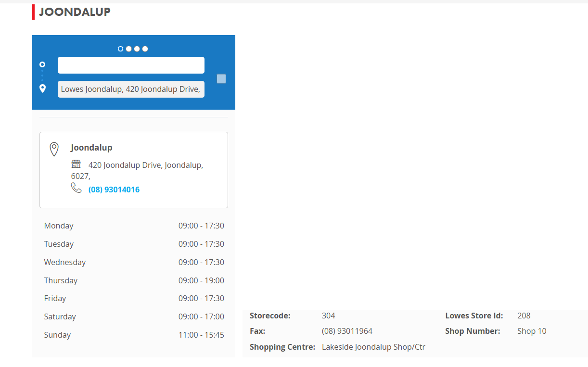588x367 pixels.
Task: Click the Thursday row label
Action: coord(61,280)
